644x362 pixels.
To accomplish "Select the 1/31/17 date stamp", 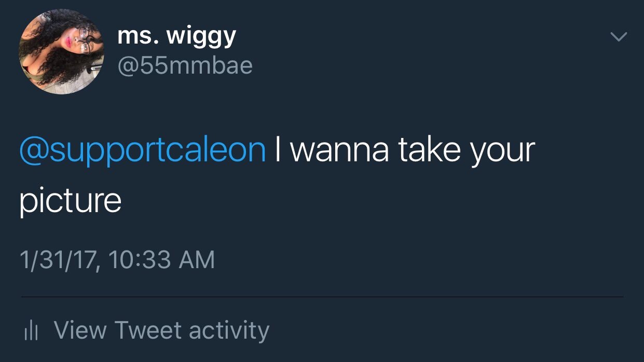I will pyautogui.click(x=58, y=260).
